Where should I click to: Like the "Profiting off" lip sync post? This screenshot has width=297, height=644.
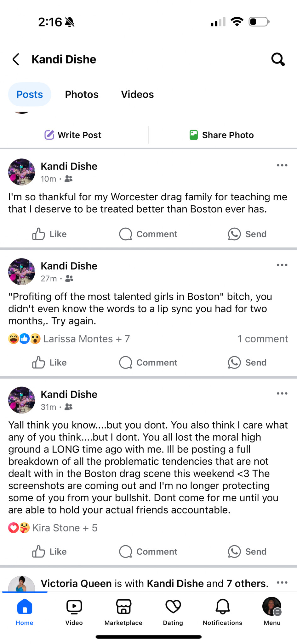[49, 363]
